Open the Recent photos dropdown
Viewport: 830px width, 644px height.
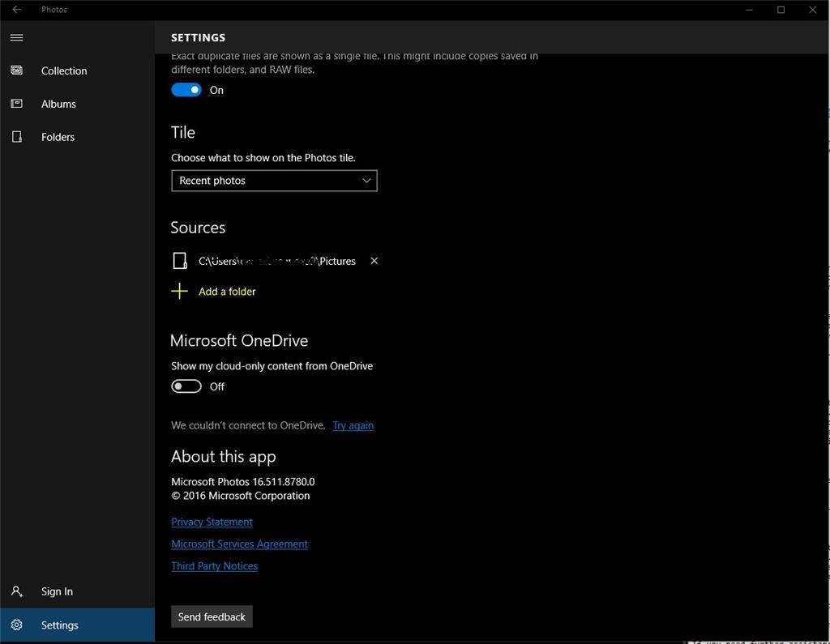pos(274,181)
